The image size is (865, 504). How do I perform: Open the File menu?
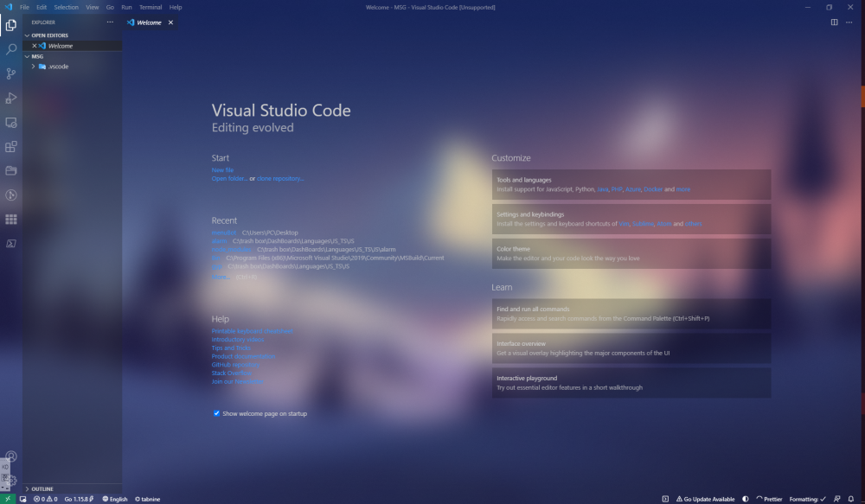24,7
